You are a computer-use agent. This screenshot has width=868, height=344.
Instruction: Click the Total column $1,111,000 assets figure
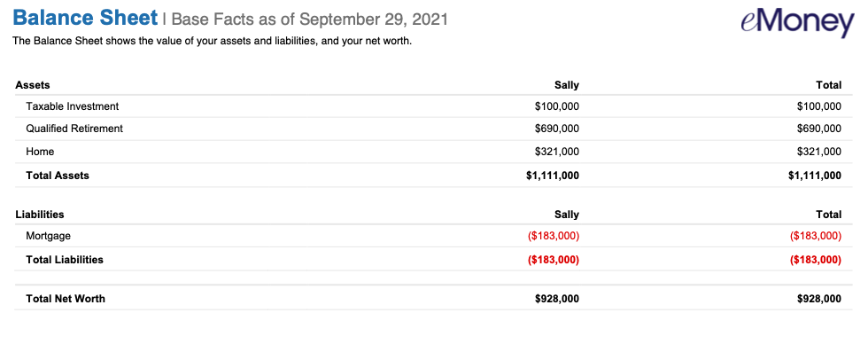[815, 176]
